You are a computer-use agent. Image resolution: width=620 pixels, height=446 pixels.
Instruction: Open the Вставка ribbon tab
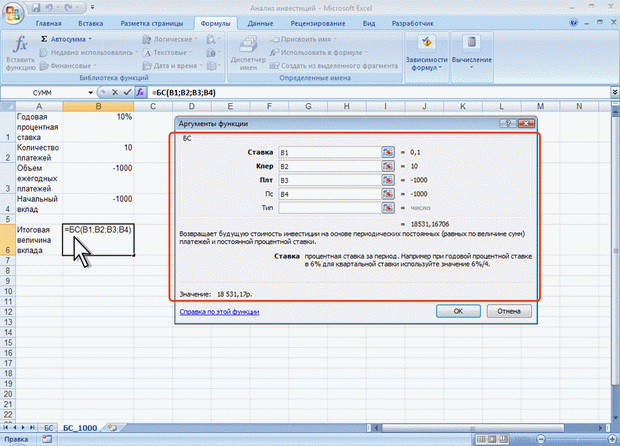coord(91,23)
